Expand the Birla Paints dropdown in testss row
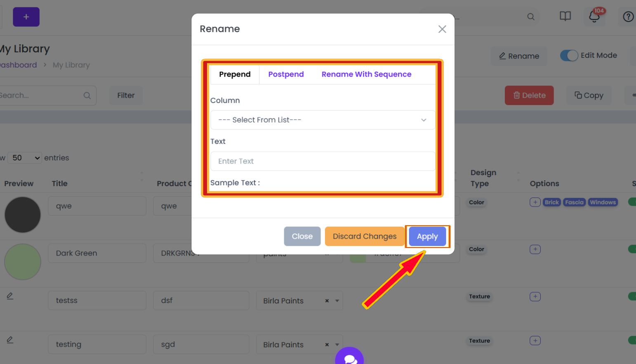Image resolution: width=636 pixels, height=364 pixels. pyautogui.click(x=337, y=301)
